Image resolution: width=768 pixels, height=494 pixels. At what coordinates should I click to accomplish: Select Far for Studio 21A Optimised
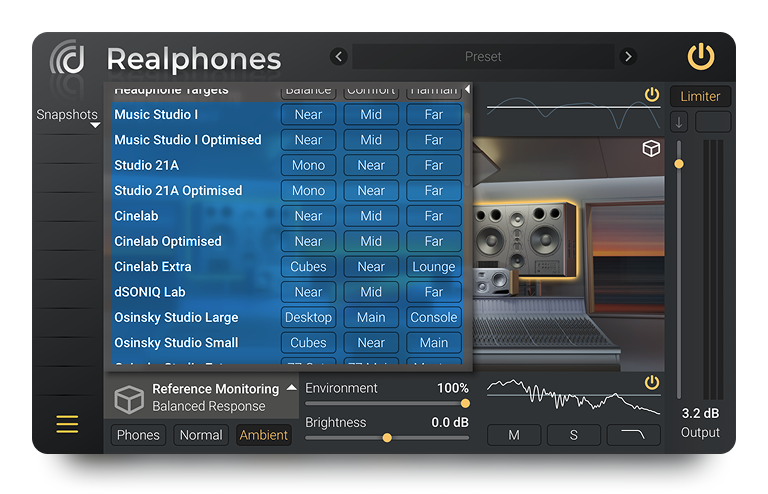point(433,190)
